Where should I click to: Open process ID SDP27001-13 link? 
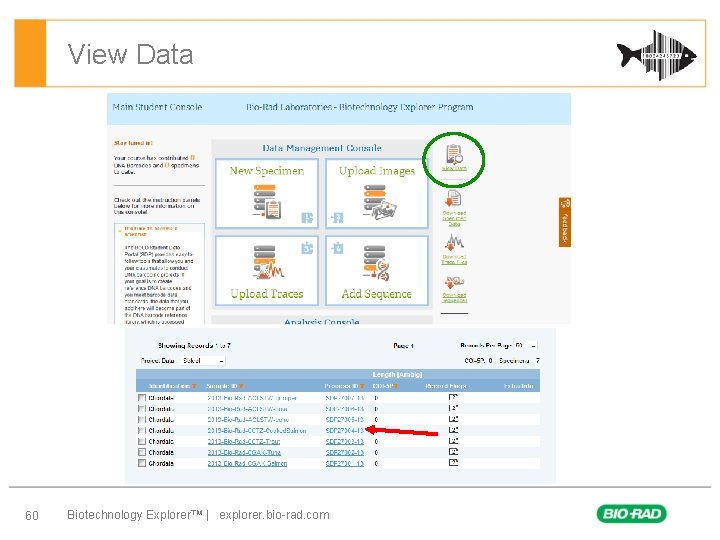pos(345,463)
